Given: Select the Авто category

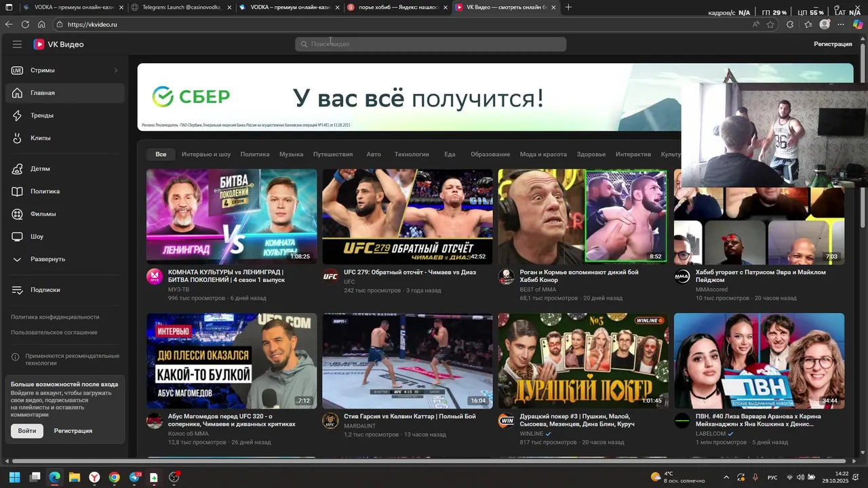Looking at the screenshot, I should tap(374, 155).
